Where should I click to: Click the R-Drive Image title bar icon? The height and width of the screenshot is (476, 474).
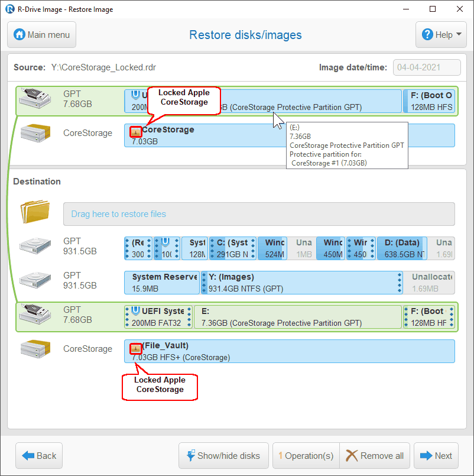click(x=10, y=9)
